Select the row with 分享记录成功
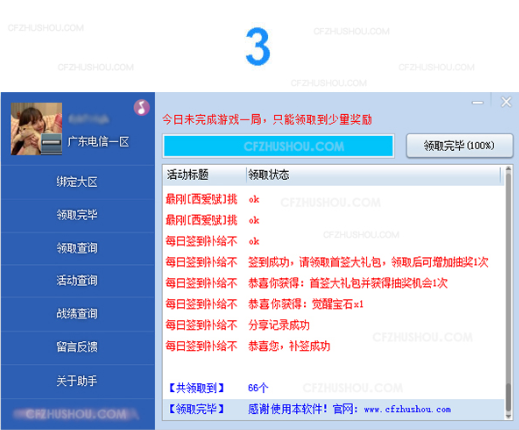The width and height of the screenshot is (519, 430). [334, 325]
